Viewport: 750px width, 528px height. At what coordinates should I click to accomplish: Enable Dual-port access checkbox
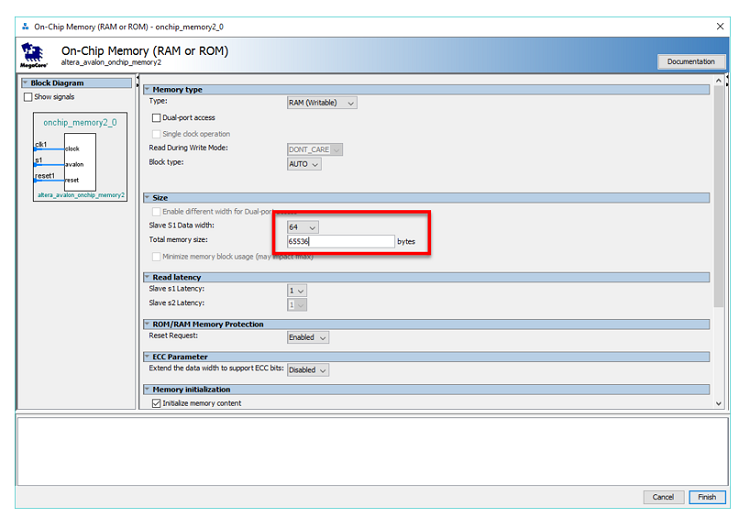pyautogui.click(x=156, y=118)
